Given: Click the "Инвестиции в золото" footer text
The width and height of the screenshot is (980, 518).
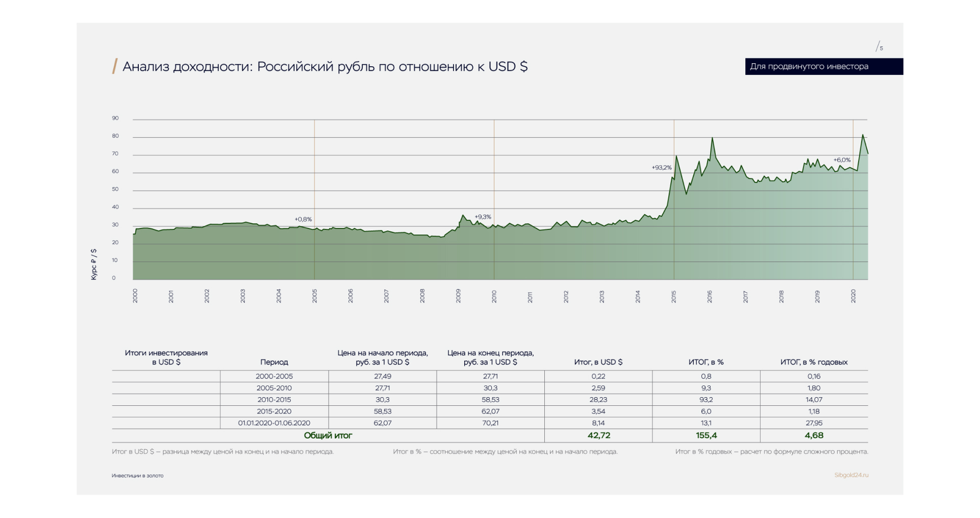Looking at the screenshot, I should [138, 476].
